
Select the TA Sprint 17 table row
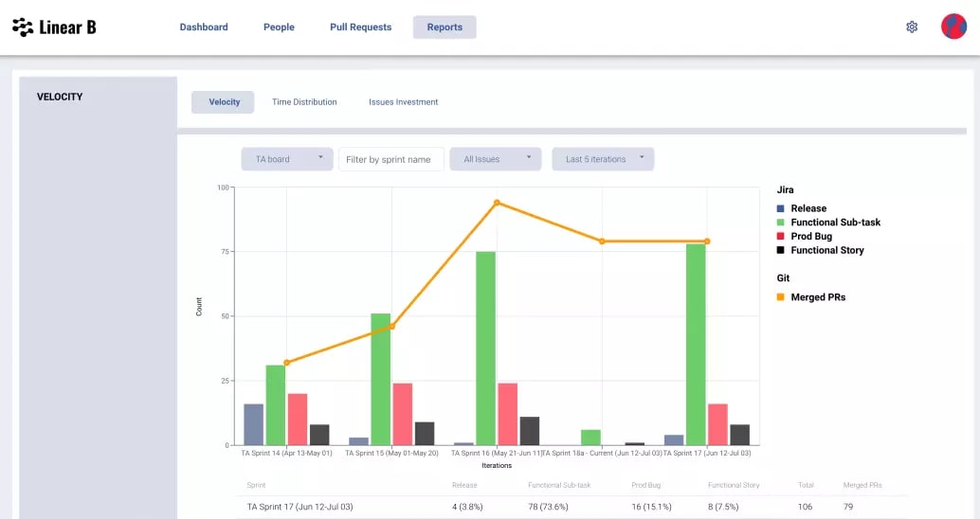coord(572,507)
